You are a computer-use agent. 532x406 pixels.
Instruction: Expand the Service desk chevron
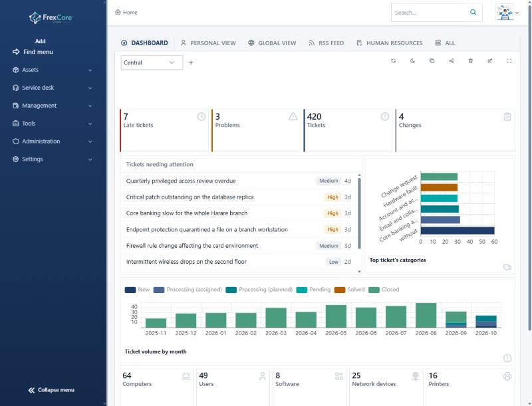pyautogui.click(x=90, y=88)
